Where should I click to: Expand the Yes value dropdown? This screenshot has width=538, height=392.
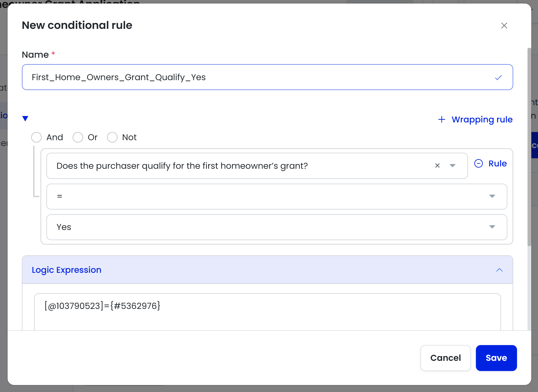492,227
